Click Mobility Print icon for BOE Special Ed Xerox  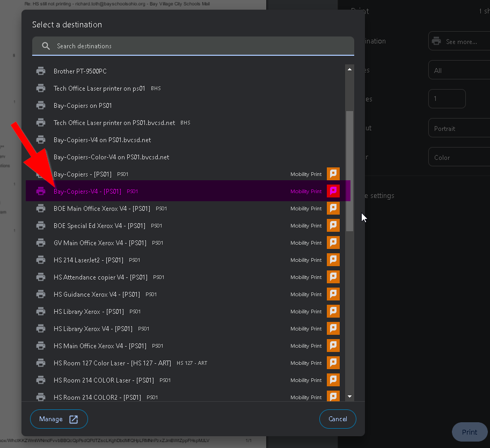[333, 225]
